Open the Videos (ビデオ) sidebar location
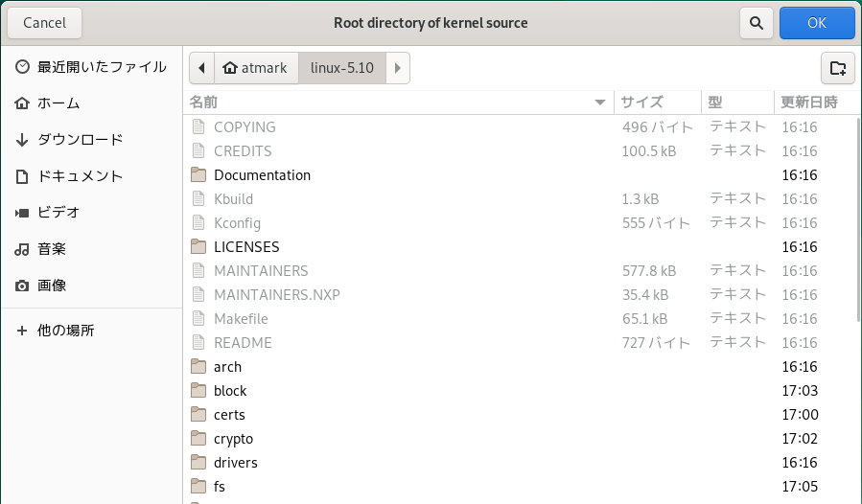Viewport: 862px width, 504px height. tap(58, 213)
